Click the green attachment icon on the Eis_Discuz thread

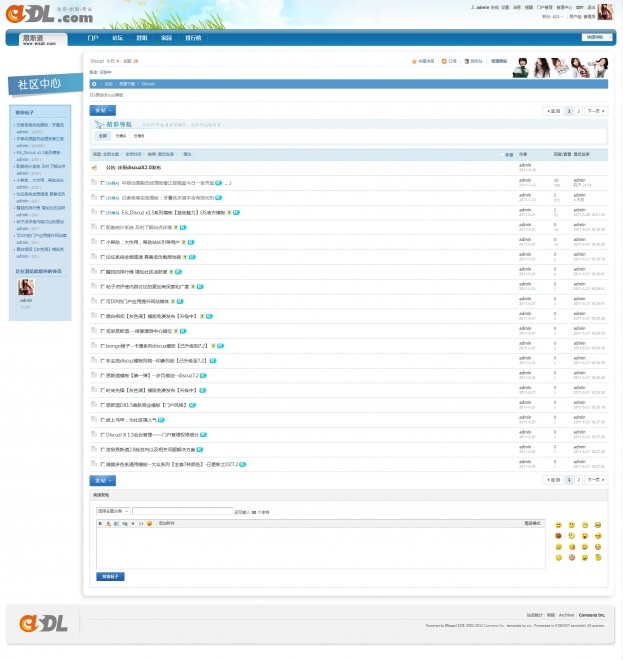[x=229, y=213]
